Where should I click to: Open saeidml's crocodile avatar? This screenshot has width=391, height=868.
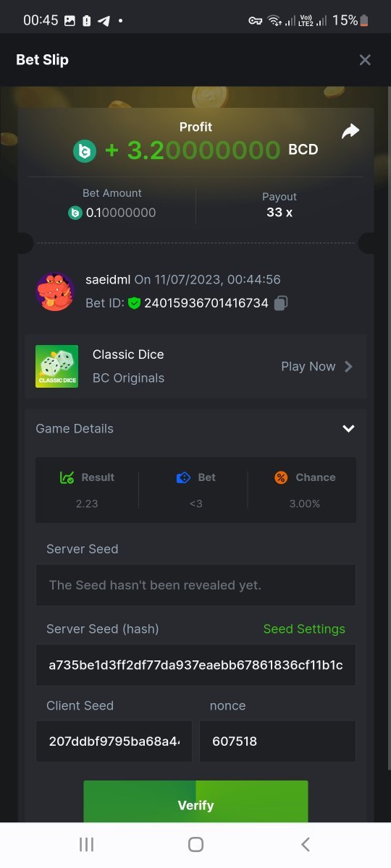point(55,292)
